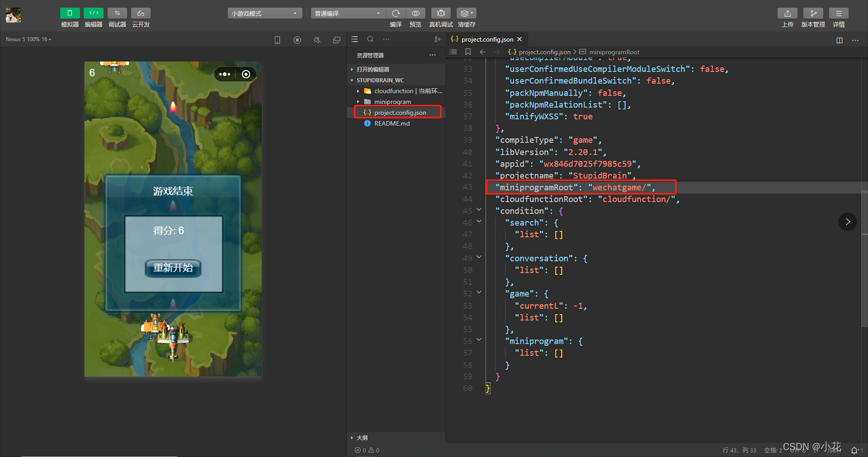Click the errors and warnings status indicator
Screen dimensions: 868x457
pyautogui.click(x=367, y=450)
